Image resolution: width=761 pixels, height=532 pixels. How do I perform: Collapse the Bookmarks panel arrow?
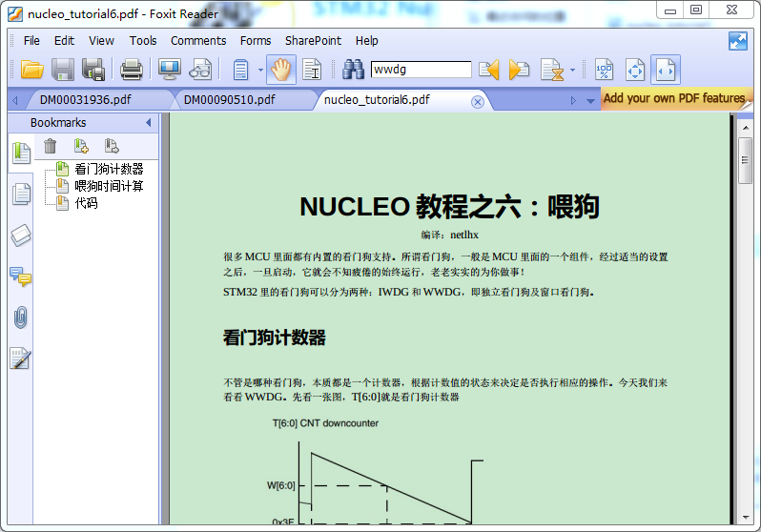pos(149,123)
